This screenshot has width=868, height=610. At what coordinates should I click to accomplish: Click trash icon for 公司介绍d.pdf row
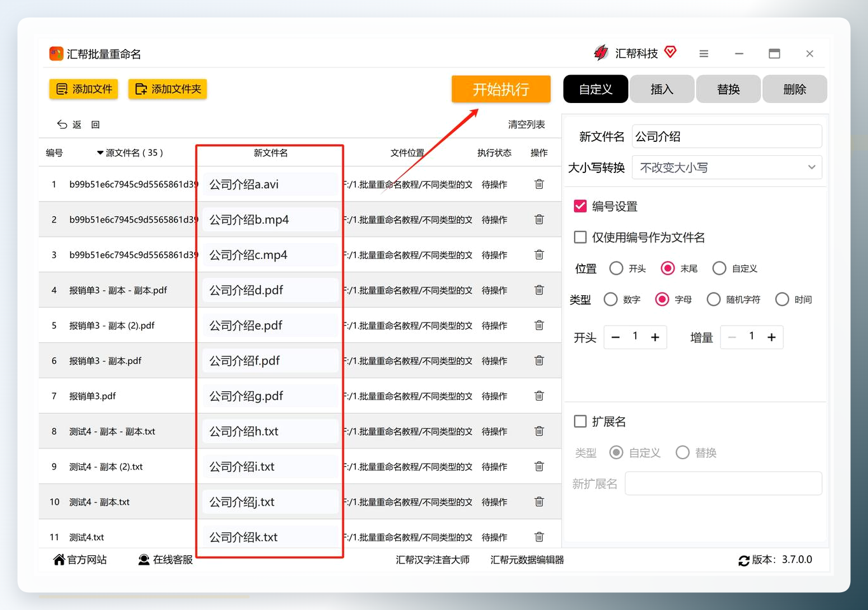pyautogui.click(x=539, y=290)
